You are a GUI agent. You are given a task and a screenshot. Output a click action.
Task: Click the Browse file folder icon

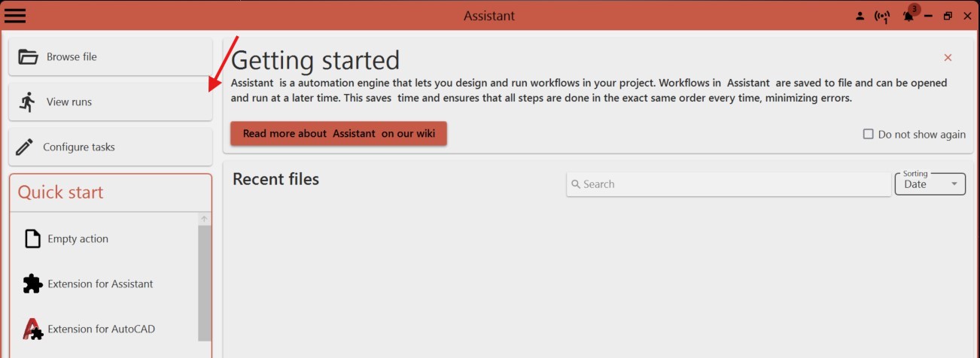pyautogui.click(x=28, y=56)
